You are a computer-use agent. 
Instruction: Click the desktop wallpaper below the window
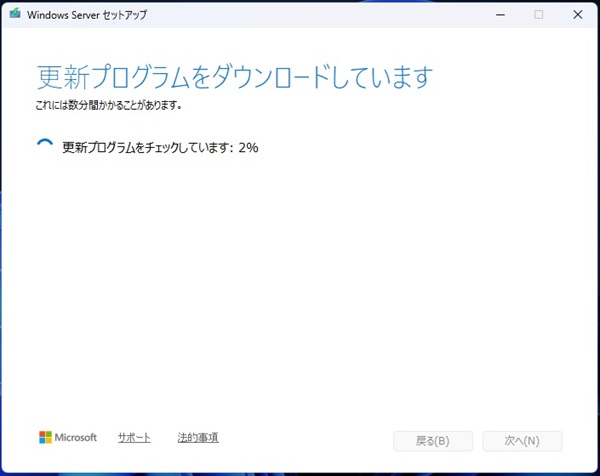coord(300,471)
